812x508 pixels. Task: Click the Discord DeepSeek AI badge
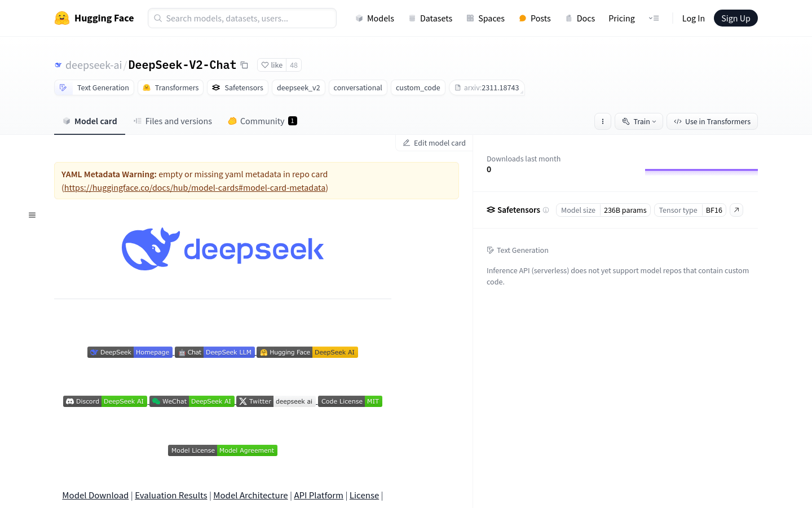click(x=105, y=401)
